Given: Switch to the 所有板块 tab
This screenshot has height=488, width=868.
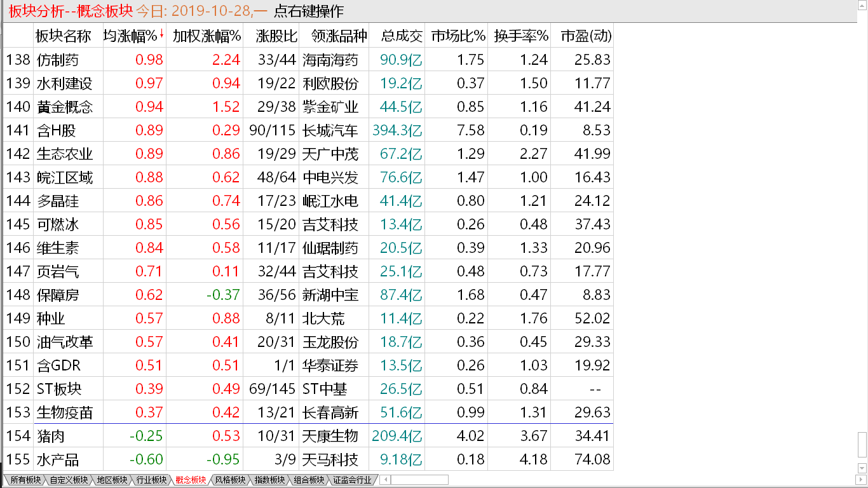Looking at the screenshot, I should (25, 480).
